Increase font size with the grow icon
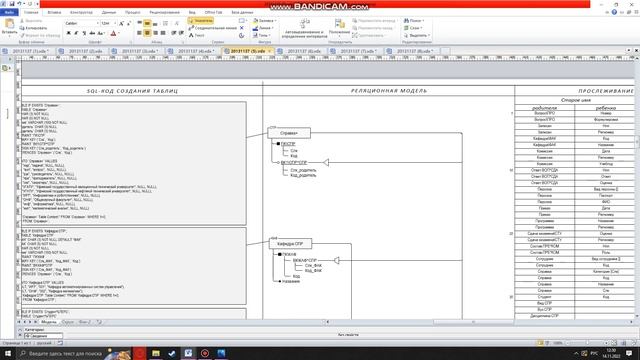This screenshot has height=360, width=640. (x=122, y=24)
